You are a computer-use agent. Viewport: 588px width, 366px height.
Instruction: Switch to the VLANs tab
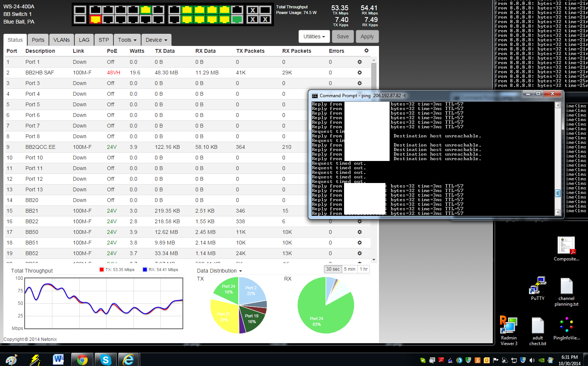click(x=61, y=40)
